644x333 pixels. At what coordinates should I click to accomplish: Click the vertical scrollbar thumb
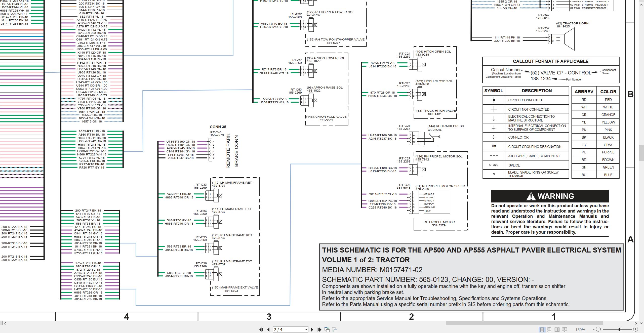point(641,153)
